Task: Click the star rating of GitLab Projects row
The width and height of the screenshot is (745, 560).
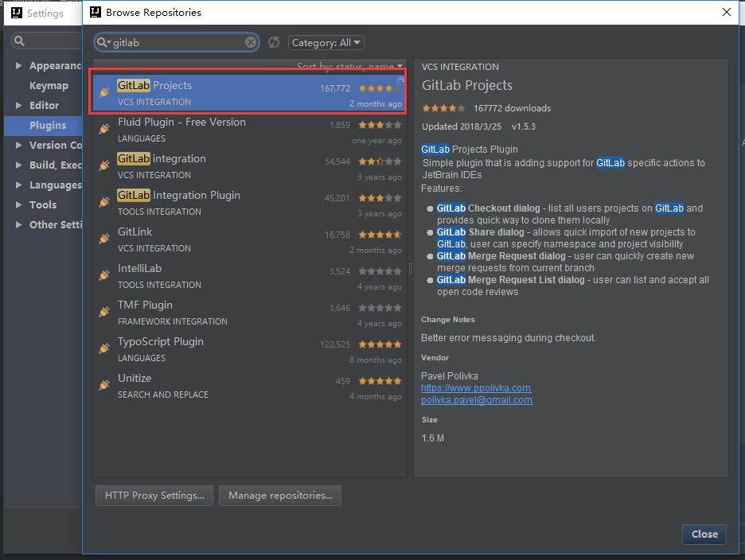Action: point(380,88)
